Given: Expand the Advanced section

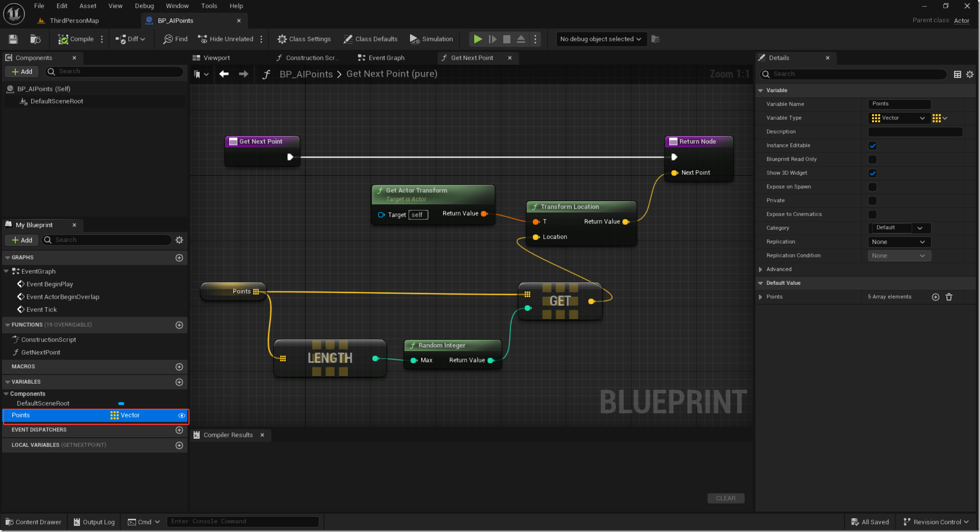Looking at the screenshot, I should coord(760,270).
